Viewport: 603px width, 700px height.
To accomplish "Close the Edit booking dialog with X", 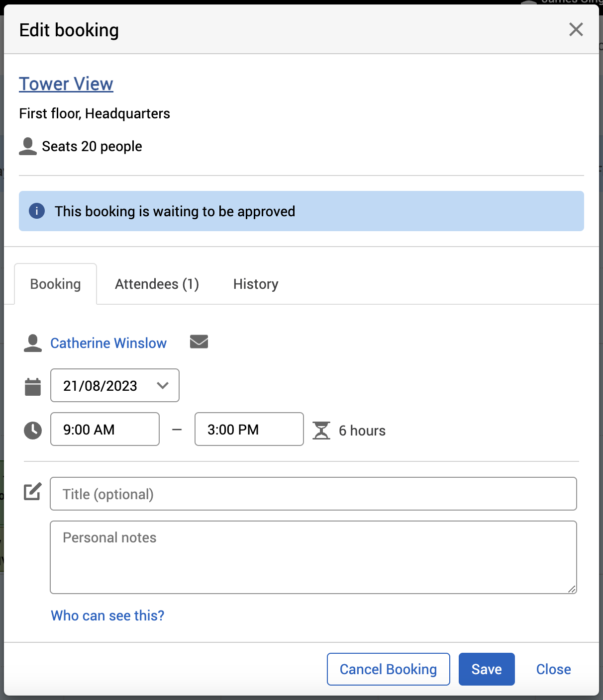I will pyautogui.click(x=576, y=30).
